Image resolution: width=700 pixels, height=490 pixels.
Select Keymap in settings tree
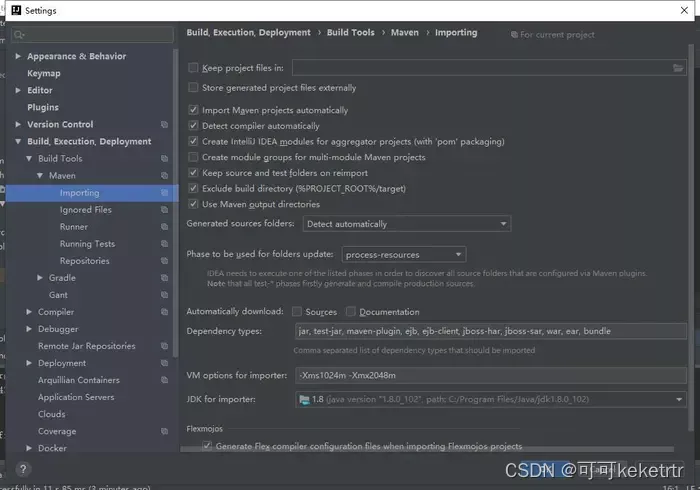44,73
